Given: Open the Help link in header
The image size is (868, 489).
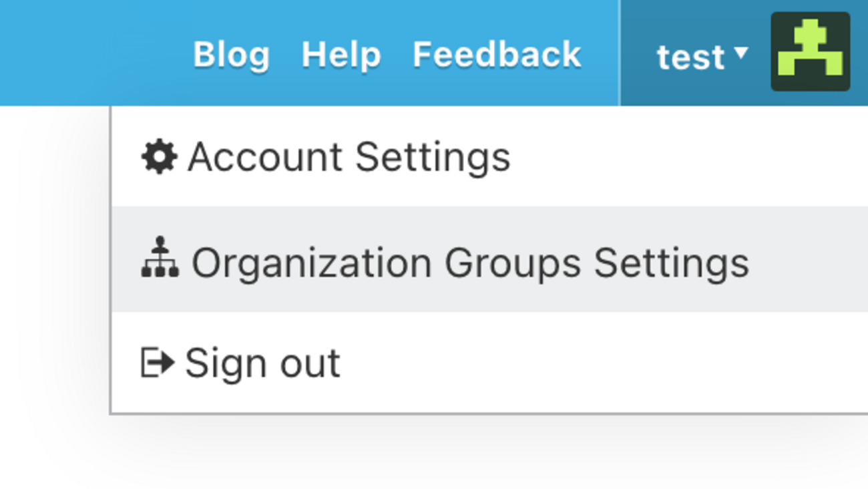Looking at the screenshot, I should 341,55.
